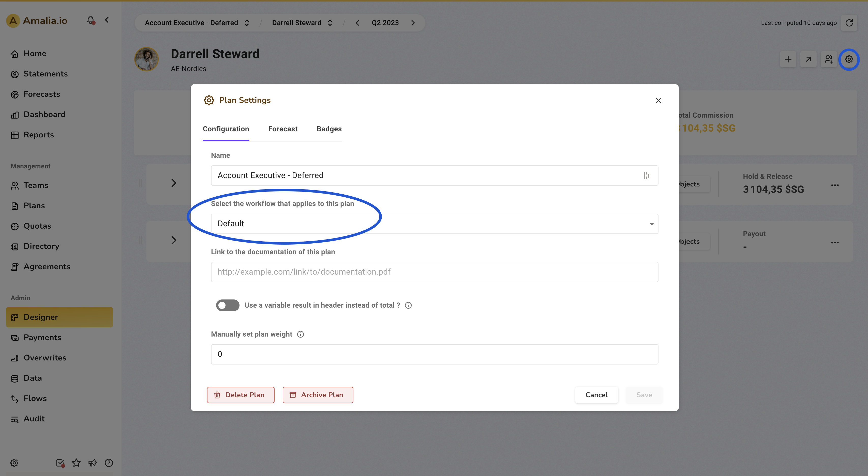Open Forecasts in sidebar
Screen dimensions: 868x476
tap(59, 94)
